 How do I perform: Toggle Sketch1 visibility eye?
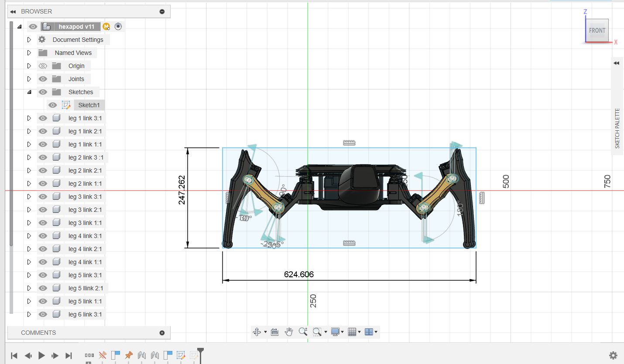point(52,105)
